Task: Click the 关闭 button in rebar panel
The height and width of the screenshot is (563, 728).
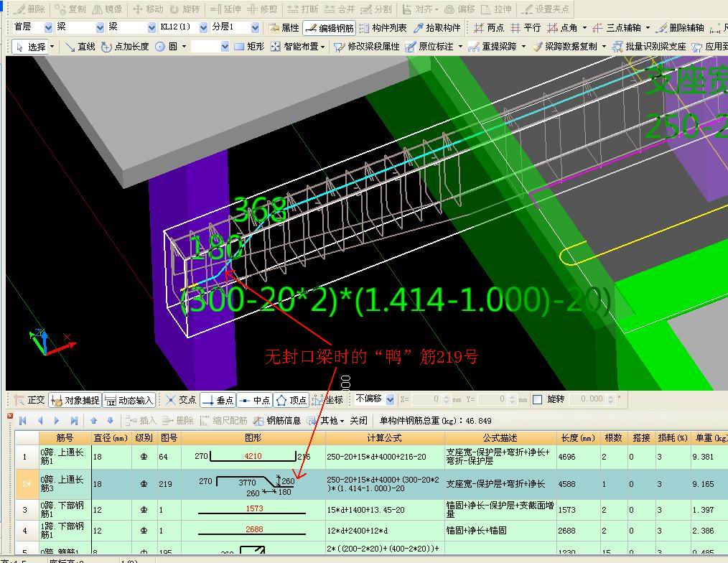Action: [358, 420]
